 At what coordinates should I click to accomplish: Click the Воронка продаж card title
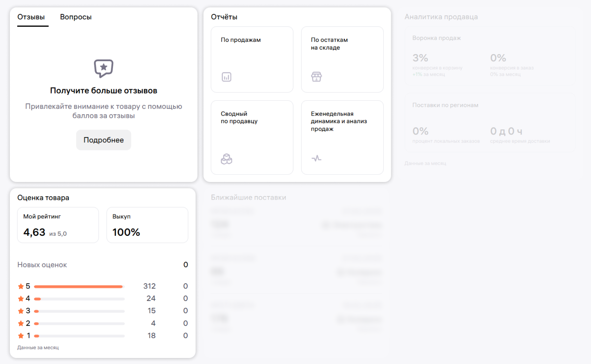coord(437,38)
